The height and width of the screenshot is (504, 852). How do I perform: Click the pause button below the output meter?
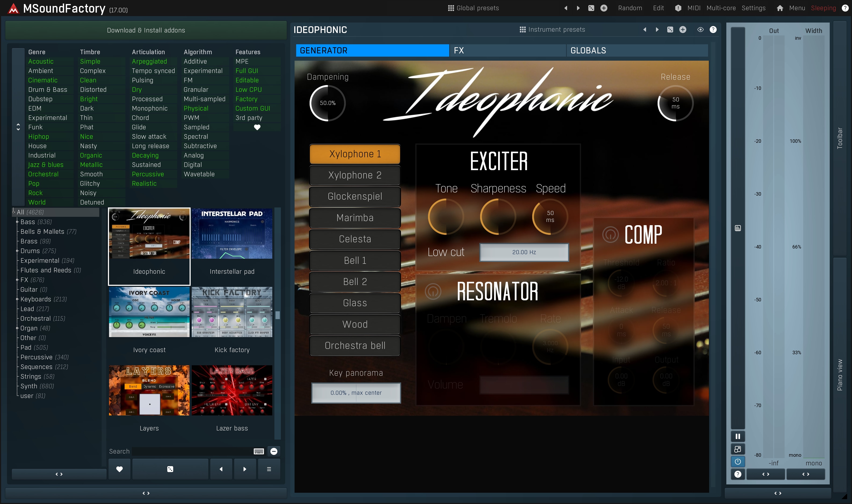[738, 436]
